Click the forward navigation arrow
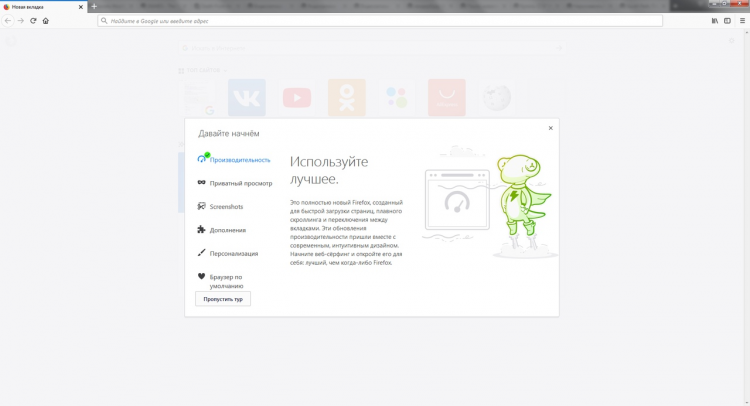The image size is (750, 406). [21, 21]
